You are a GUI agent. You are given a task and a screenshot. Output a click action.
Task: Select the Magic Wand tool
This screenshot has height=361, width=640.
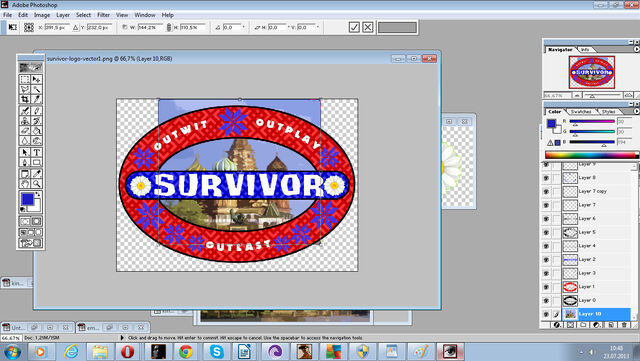coord(36,89)
